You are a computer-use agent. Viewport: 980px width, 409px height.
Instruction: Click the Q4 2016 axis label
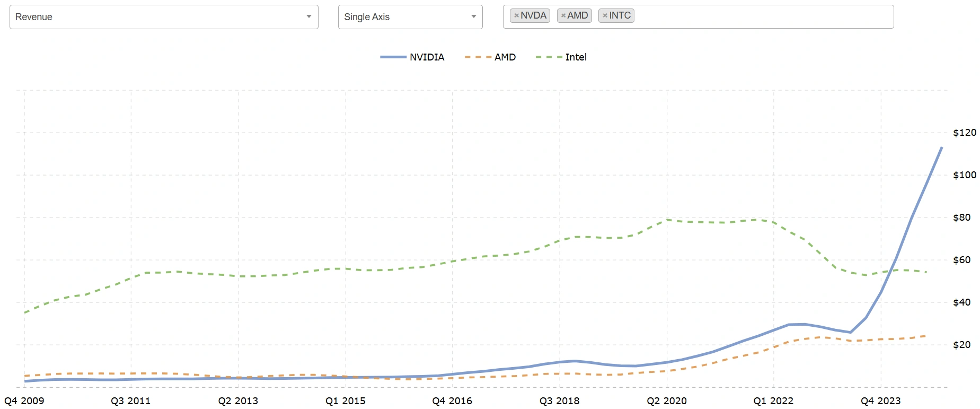[452, 401]
